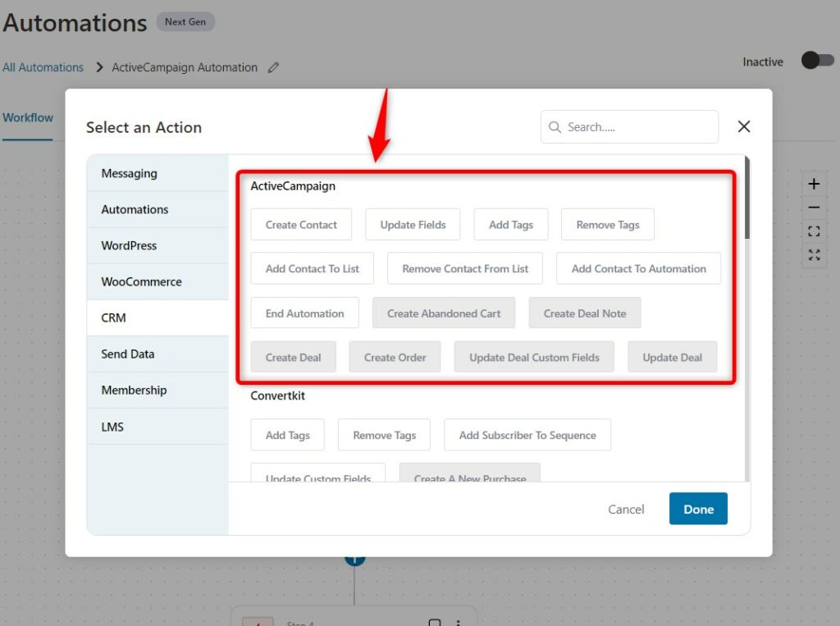Click the blue Done button
Viewport: 840px width, 626px height.
(698, 509)
